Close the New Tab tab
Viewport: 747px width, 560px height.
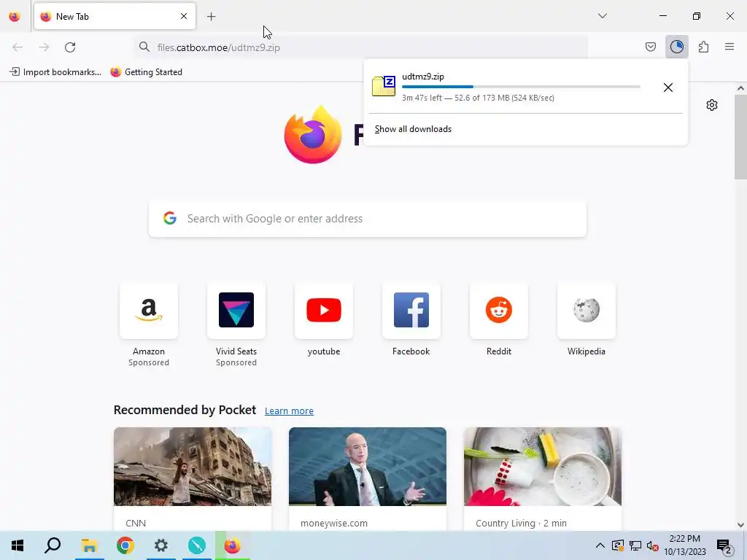[184, 16]
